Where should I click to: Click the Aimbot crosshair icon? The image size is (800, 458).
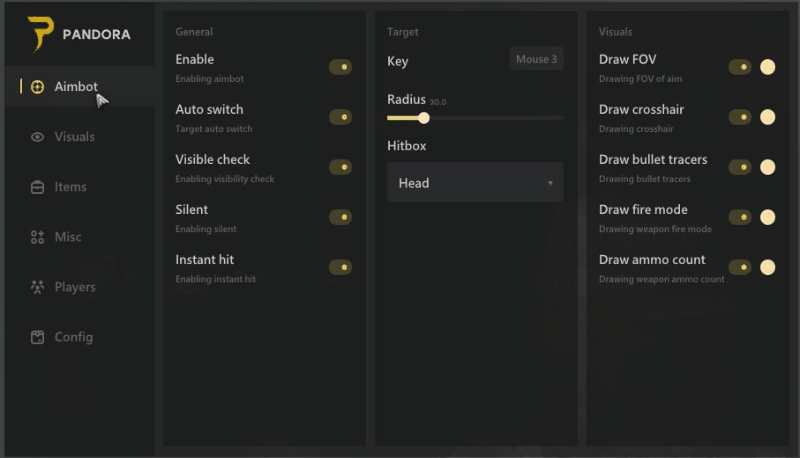[x=38, y=87]
